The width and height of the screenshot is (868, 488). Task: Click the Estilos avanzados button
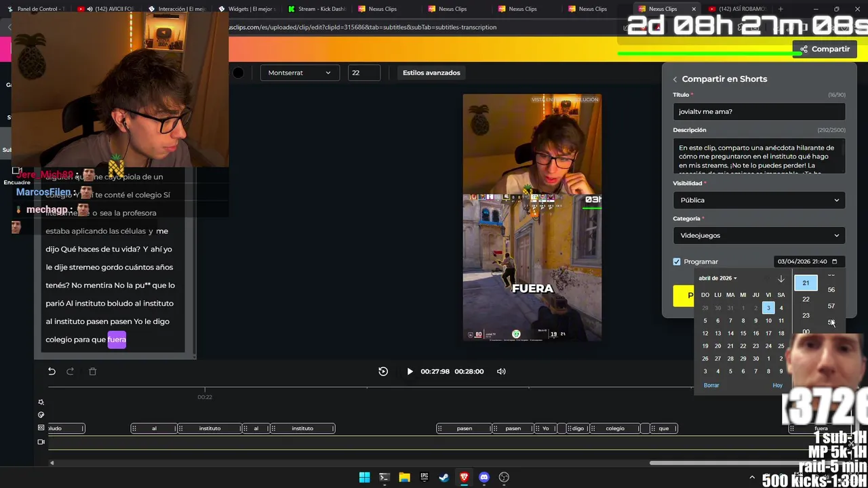point(431,73)
